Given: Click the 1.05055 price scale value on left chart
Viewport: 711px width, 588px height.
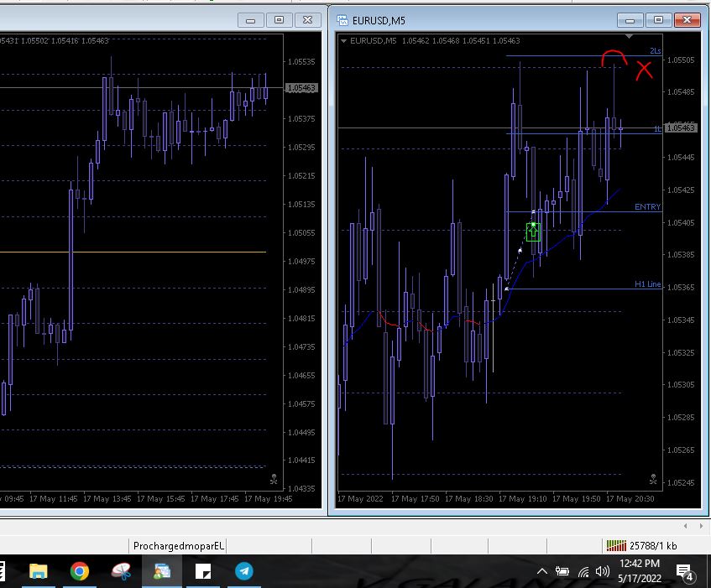Looking at the screenshot, I should pyautogui.click(x=301, y=233).
